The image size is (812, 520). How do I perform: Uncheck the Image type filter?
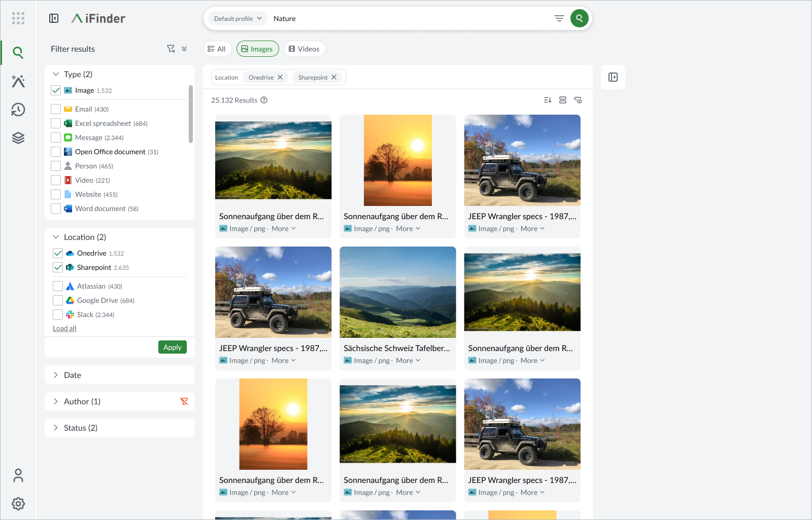pyautogui.click(x=56, y=90)
